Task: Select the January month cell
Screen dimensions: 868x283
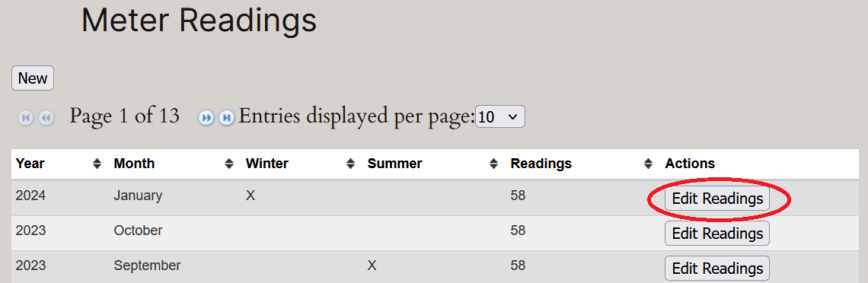Action: [x=138, y=196]
